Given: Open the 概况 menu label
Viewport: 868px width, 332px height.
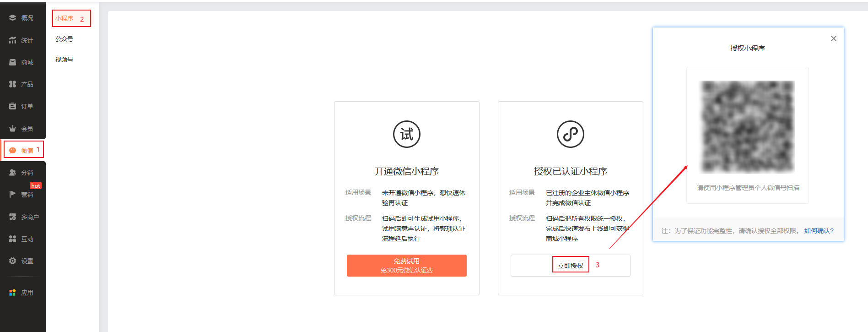Looking at the screenshot, I should 27,18.
